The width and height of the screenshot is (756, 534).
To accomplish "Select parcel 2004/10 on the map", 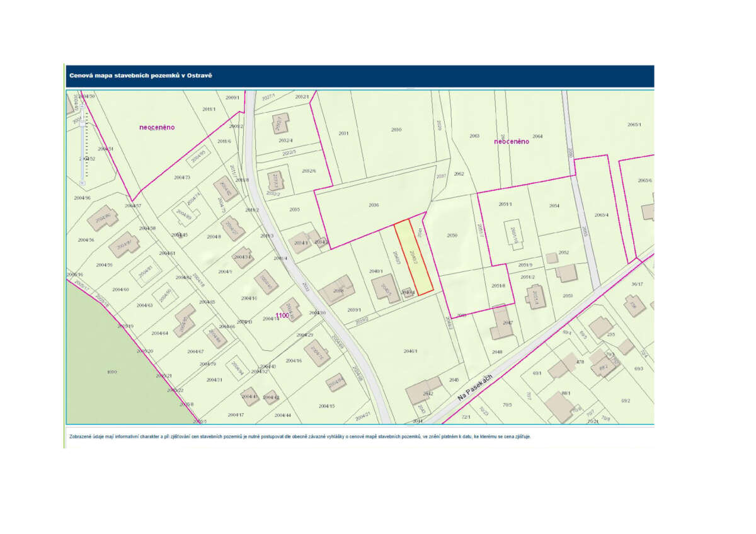I will tap(249, 298).
